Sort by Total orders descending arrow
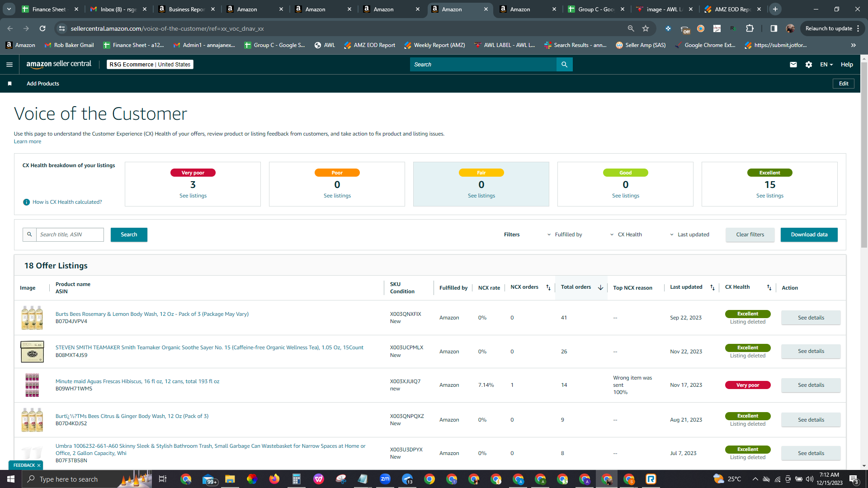 tap(600, 287)
